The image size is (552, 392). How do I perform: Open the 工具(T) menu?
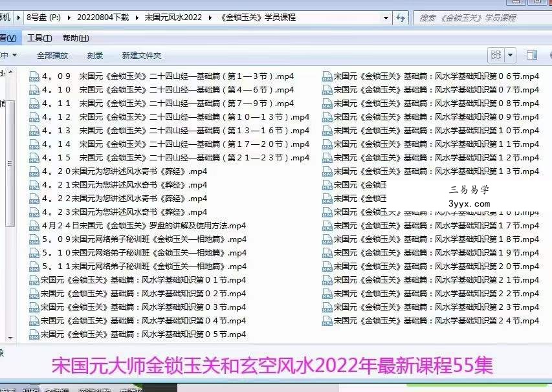pyautogui.click(x=39, y=38)
